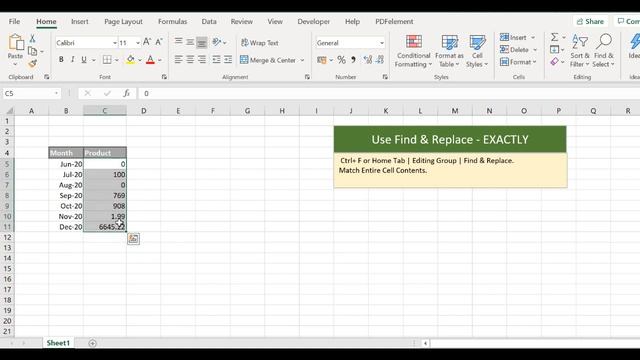Click the formula bar input

[x=389, y=93]
